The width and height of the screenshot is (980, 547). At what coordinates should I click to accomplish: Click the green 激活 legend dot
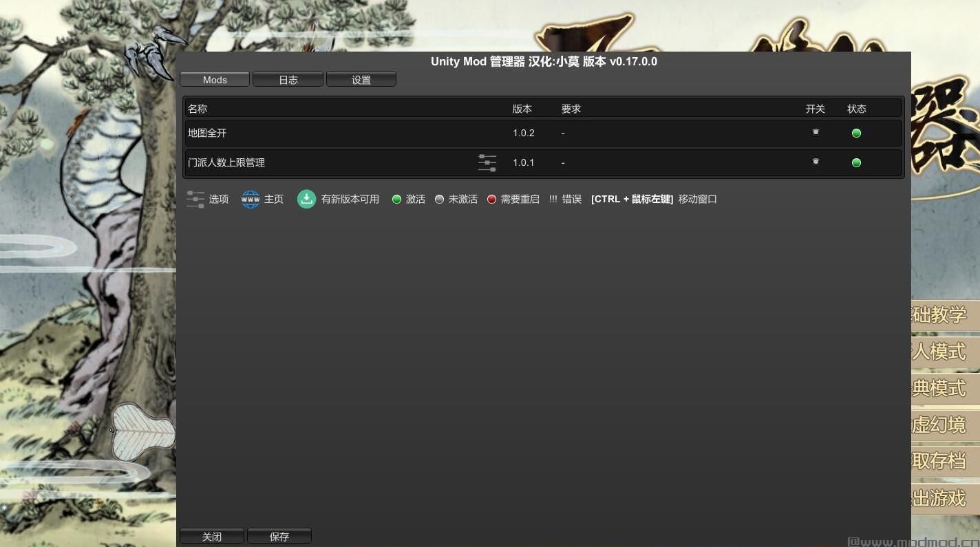coord(396,200)
